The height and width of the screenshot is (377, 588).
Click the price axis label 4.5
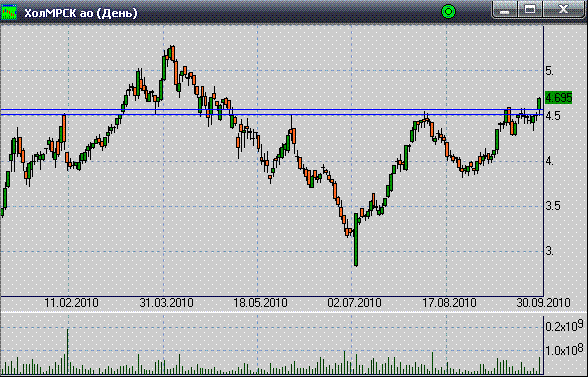pyautogui.click(x=553, y=116)
